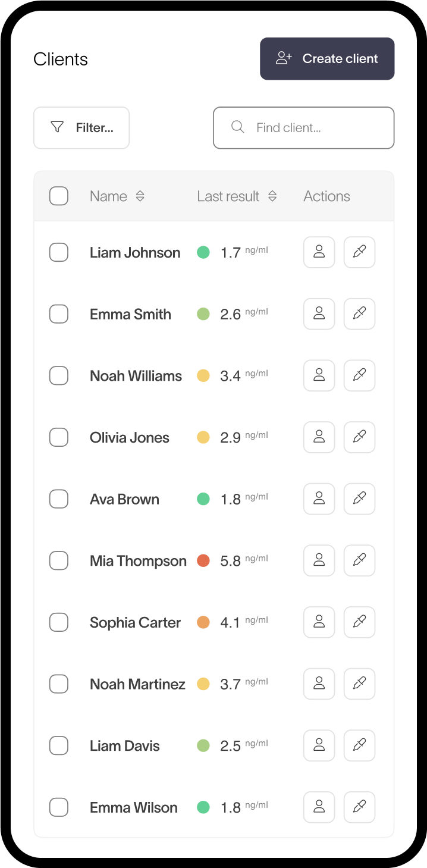This screenshot has height=868, width=427.
Task: Select Noah Martinez's row checkbox
Action: [x=59, y=684]
